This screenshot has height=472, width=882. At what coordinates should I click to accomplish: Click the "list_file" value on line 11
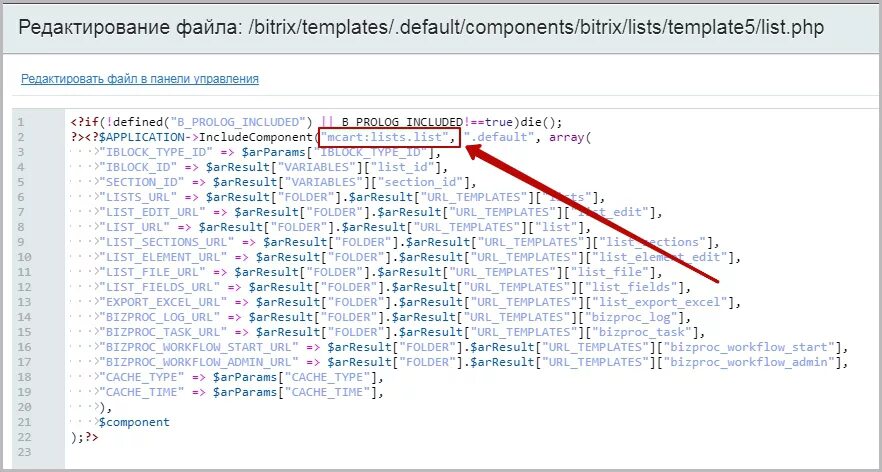(x=608, y=272)
